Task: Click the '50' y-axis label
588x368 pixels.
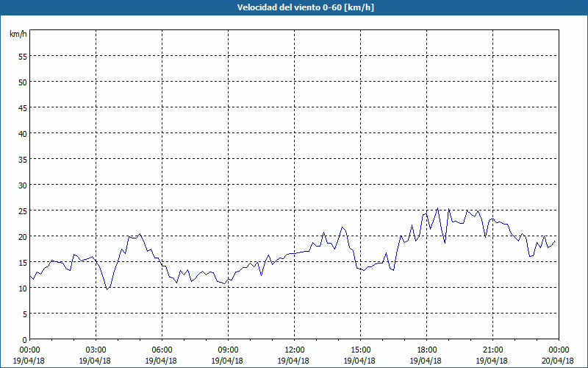Action: (23, 82)
